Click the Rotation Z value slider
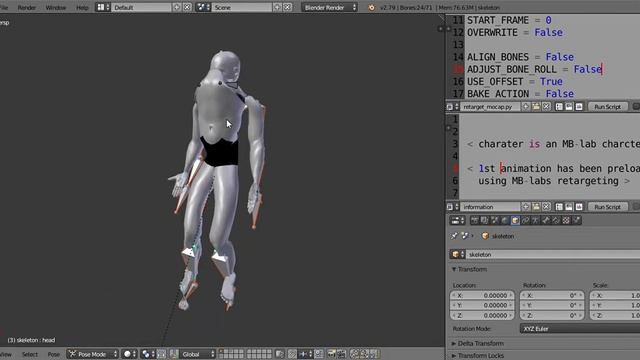 [x=552, y=316]
